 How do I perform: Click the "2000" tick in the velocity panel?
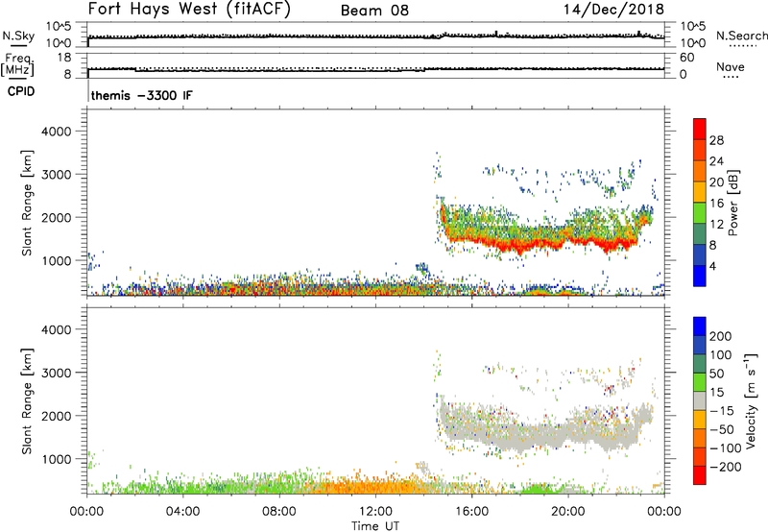click(56, 416)
